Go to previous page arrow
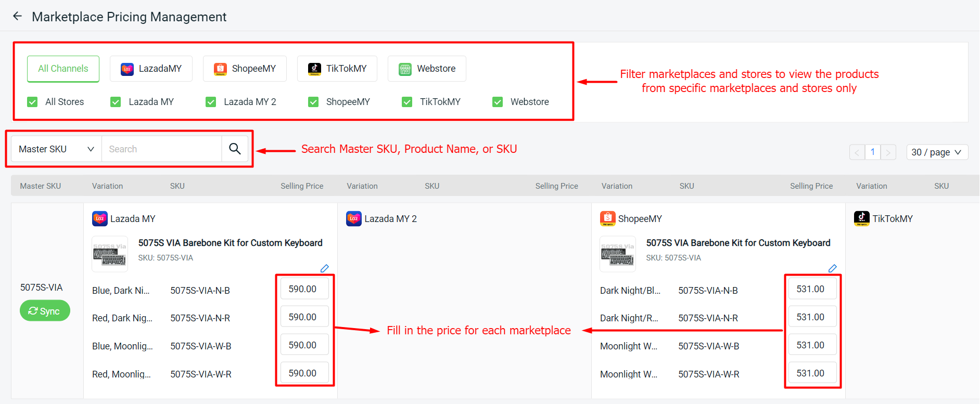This screenshot has width=980, height=404. [857, 152]
